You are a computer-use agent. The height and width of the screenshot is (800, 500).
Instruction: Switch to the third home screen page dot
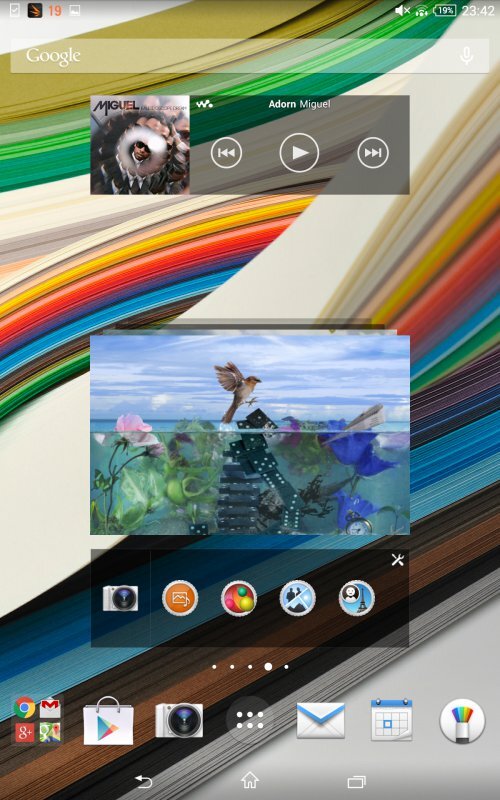(250, 666)
